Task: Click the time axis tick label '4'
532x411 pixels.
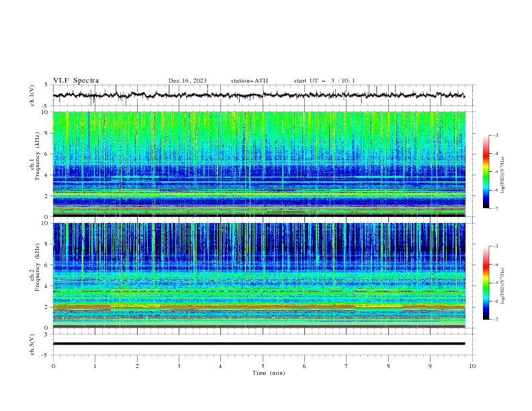Action: (x=220, y=366)
